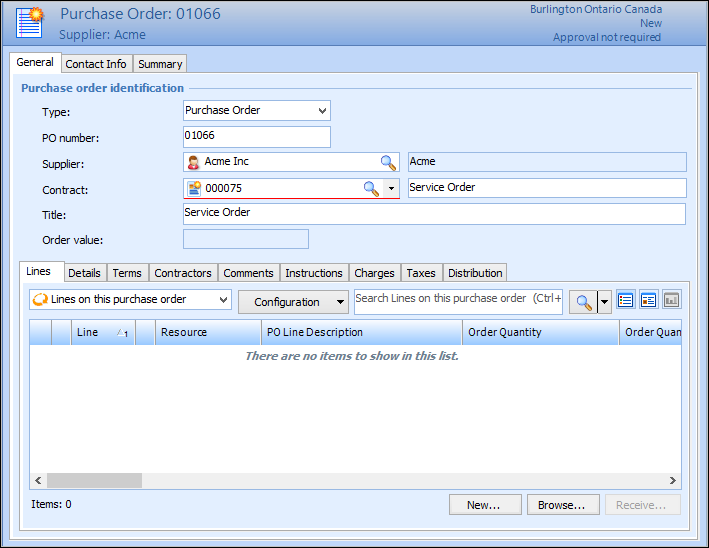Click the horizontal scrollbar thumb in lines grid
Viewport: 709px width, 548px height.
pyautogui.click(x=95, y=481)
